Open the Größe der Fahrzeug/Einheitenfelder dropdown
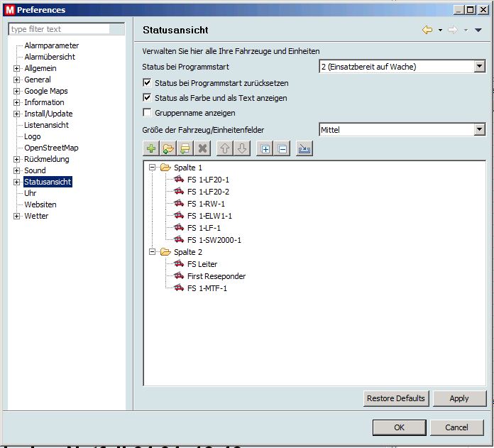Image resolution: width=494 pixels, height=448 pixels. [479, 130]
